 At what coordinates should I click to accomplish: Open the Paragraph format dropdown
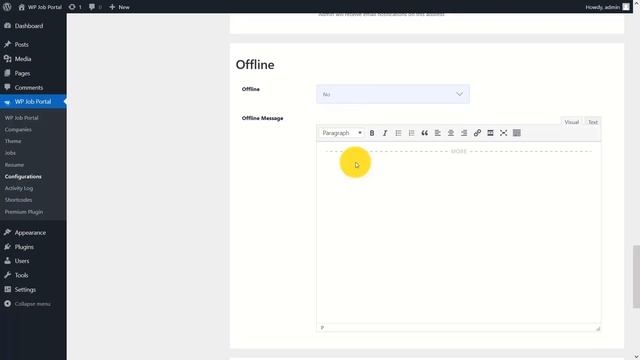[342, 133]
